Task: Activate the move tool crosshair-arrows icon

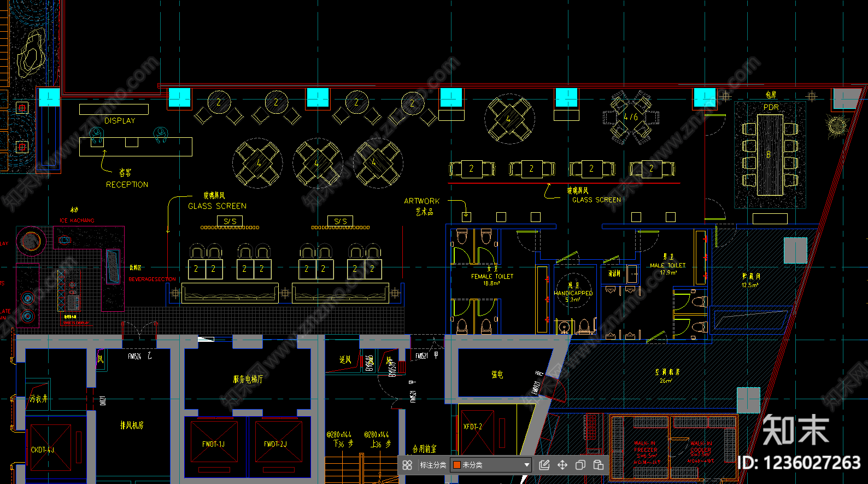Action: pos(562,465)
